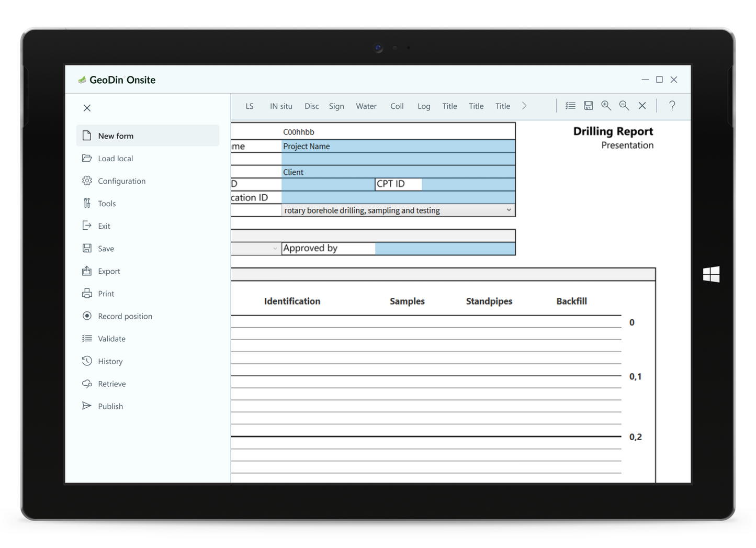Image resolution: width=756 pixels, height=548 pixels.
Task: Zoom in using the magnifier plus icon
Action: click(x=606, y=106)
